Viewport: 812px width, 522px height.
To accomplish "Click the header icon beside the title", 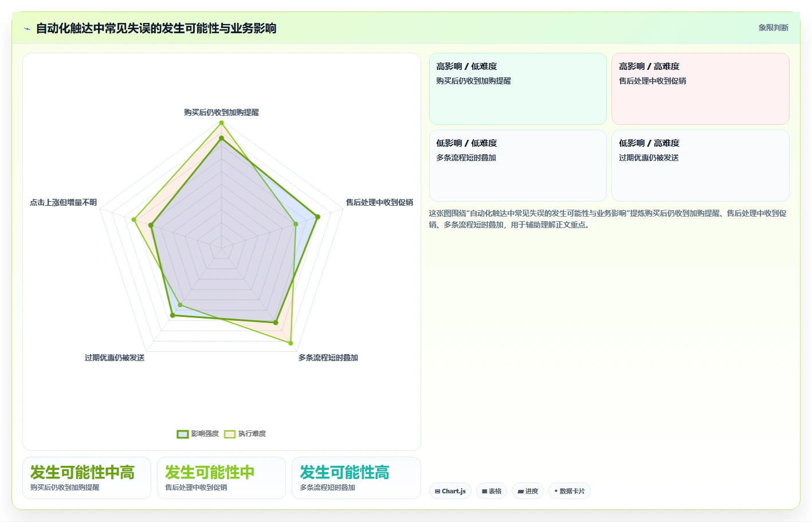I will coord(27,29).
